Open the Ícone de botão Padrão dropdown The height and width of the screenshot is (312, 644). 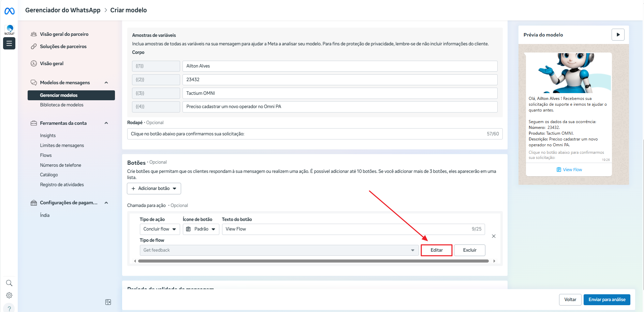click(201, 229)
